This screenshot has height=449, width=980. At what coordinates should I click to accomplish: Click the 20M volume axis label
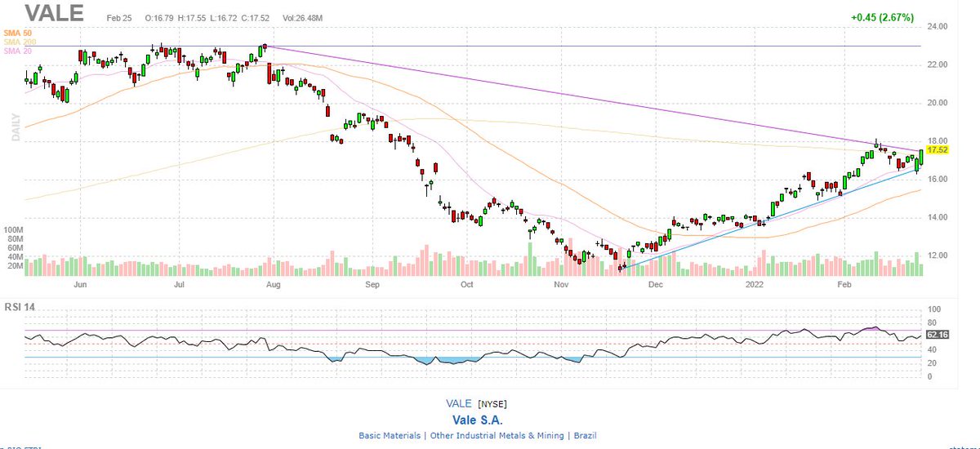15,265
